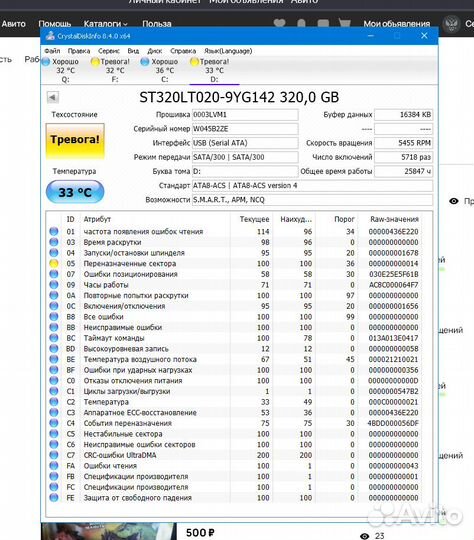The height and width of the screenshot is (540, 474).
Task: Click the Серийный номер field
Action: pos(245,129)
